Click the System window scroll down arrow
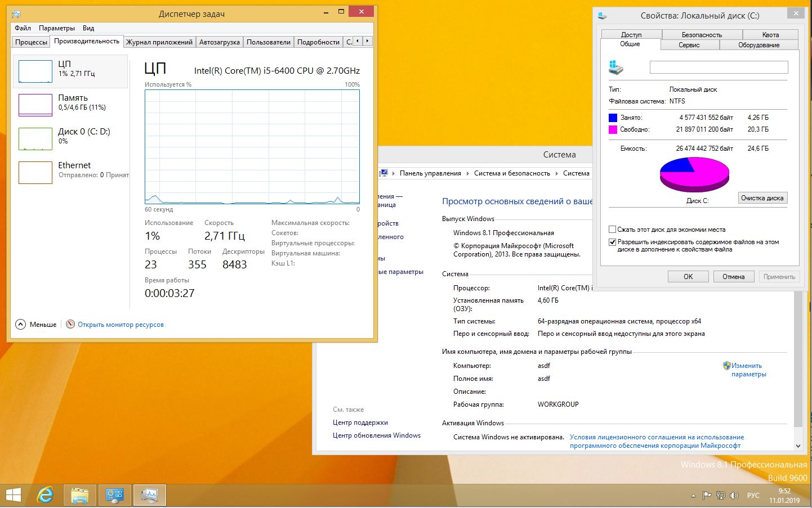812x508 pixels. click(x=798, y=446)
